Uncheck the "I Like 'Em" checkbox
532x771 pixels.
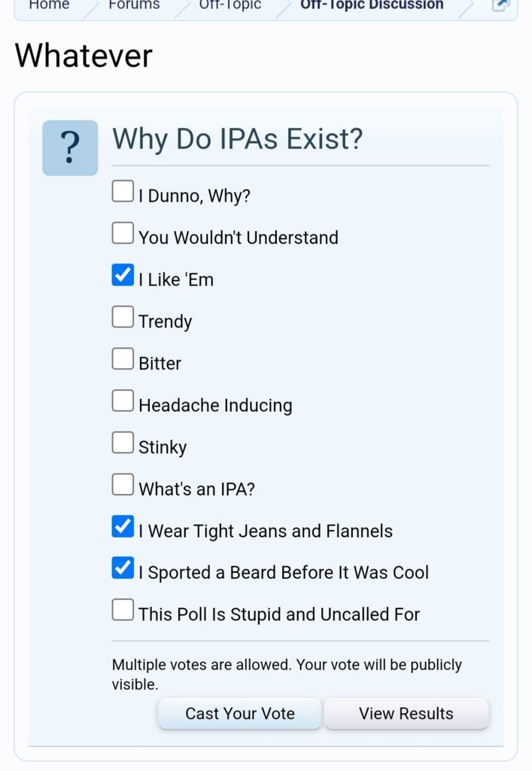click(x=123, y=274)
